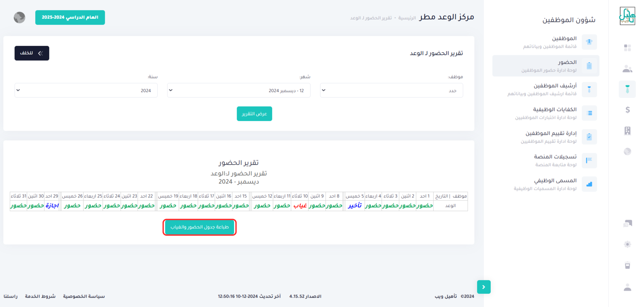
Task: Open the dollar finance icon in the rail
Action: [x=627, y=110]
